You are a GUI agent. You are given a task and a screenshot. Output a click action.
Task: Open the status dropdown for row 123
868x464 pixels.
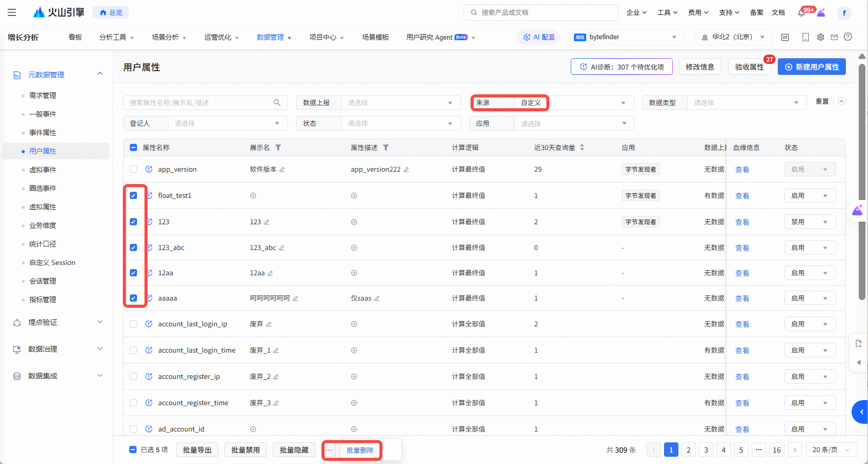click(809, 222)
